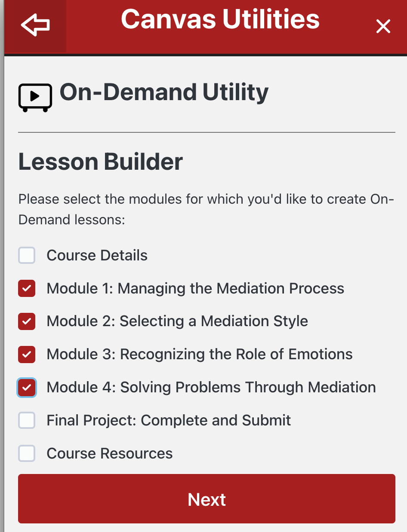This screenshot has height=532, width=407.
Task: Click the Canvas Utilities header title
Action: click(x=220, y=19)
